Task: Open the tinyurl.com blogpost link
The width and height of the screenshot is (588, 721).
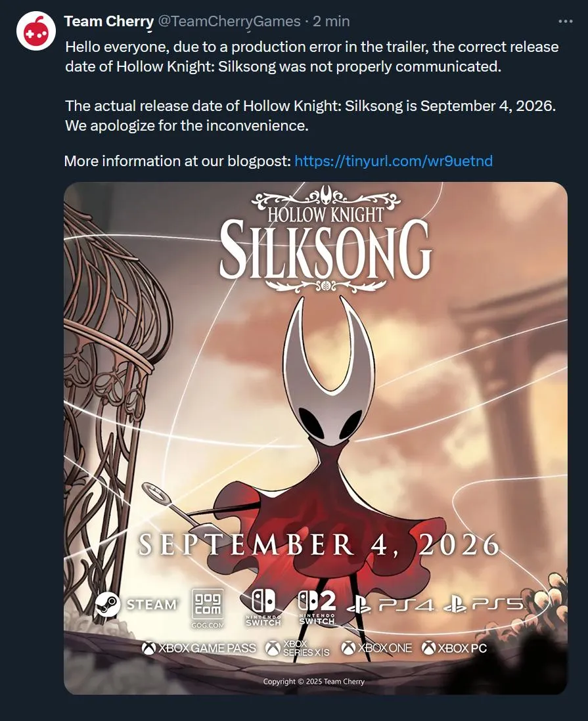Action: tap(394, 161)
